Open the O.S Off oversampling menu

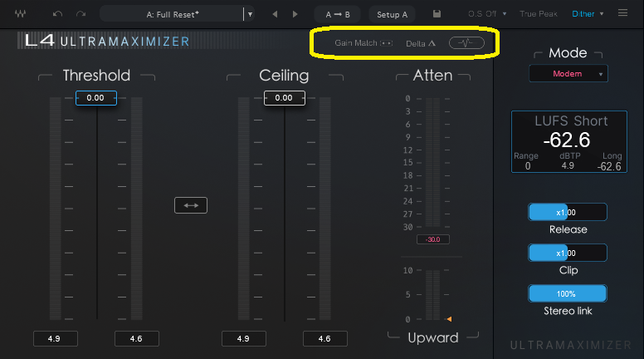pos(485,14)
